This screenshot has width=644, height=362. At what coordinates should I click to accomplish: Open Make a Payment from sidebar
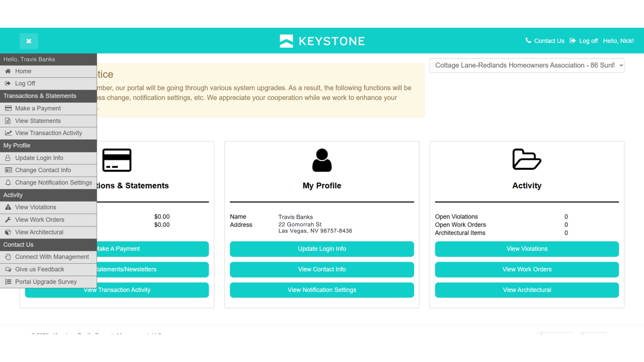pos(48,109)
